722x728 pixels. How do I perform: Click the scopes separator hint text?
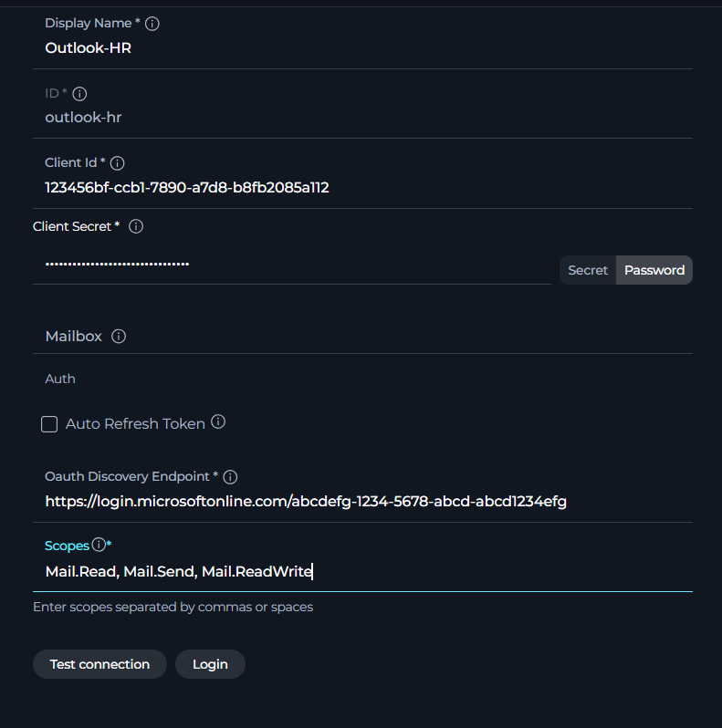coord(173,608)
